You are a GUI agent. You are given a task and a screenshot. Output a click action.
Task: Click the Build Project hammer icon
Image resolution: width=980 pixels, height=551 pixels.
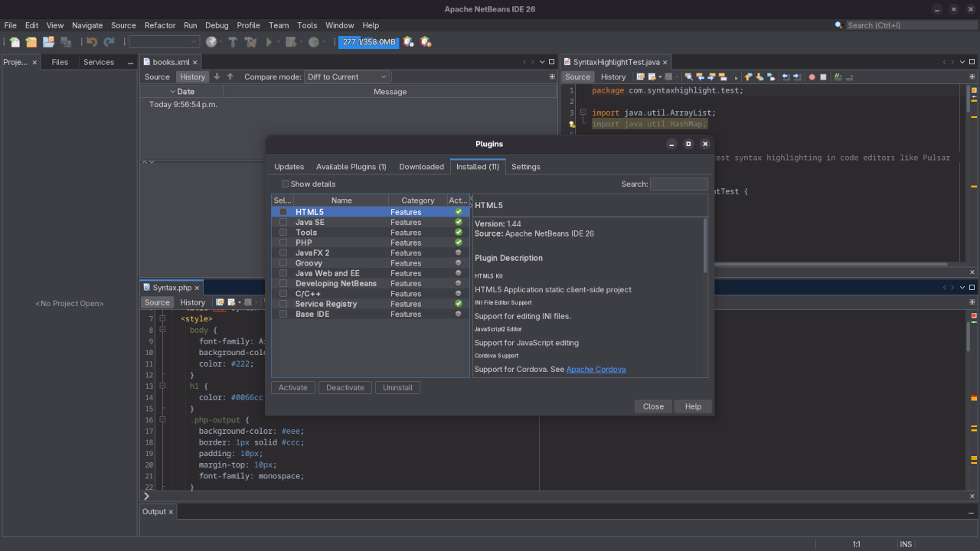coord(233,42)
